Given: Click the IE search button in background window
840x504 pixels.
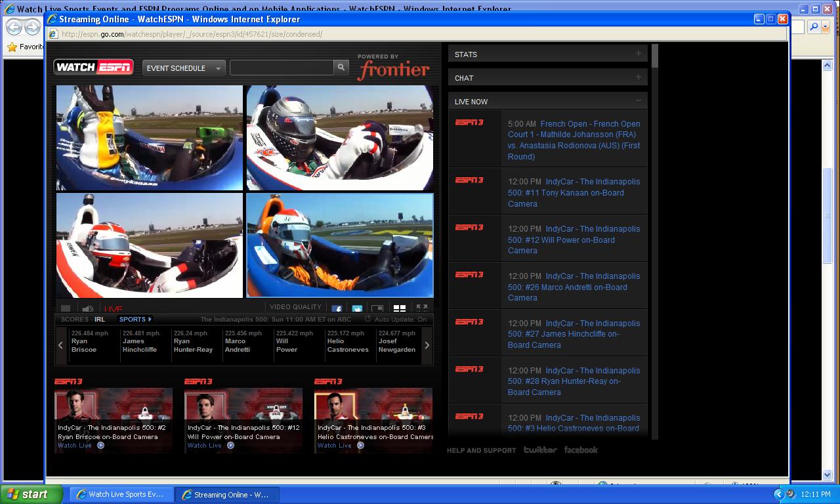Looking at the screenshot, I should point(814,27).
